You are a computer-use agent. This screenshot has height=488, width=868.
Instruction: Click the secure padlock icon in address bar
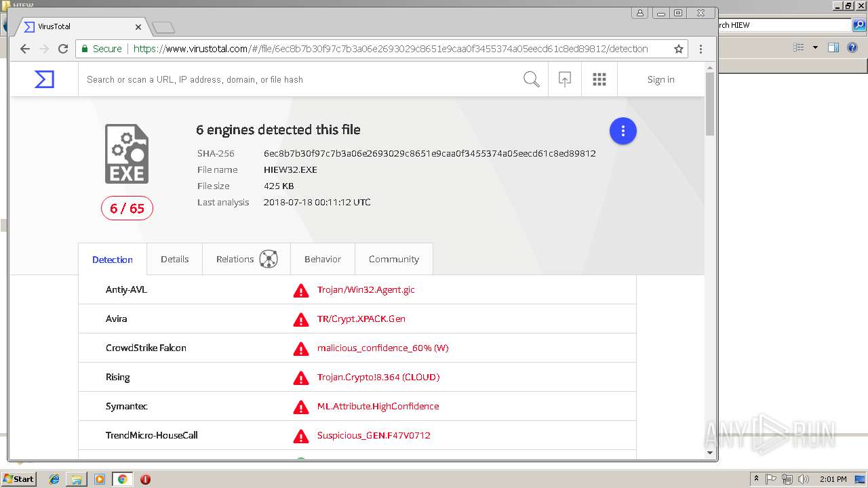point(85,49)
